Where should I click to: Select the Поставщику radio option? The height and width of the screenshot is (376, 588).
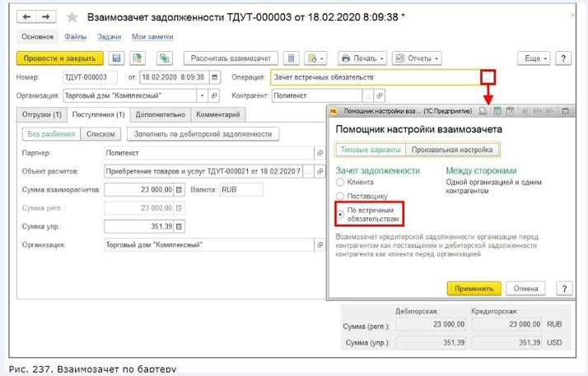[340, 197]
